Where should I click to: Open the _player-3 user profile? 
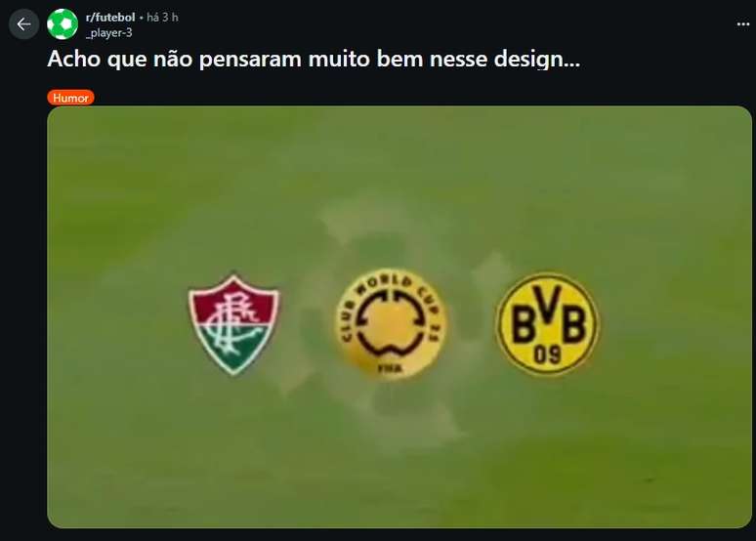point(109,33)
